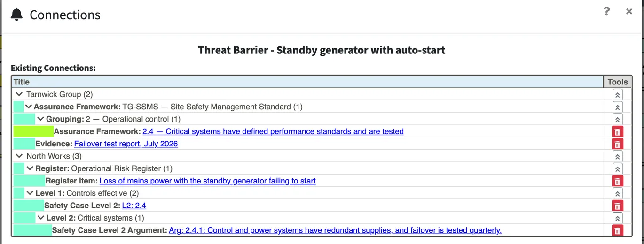Screen dimensions: 644x244
Task: Delete the Loss of mains power register item
Action: tap(618, 181)
